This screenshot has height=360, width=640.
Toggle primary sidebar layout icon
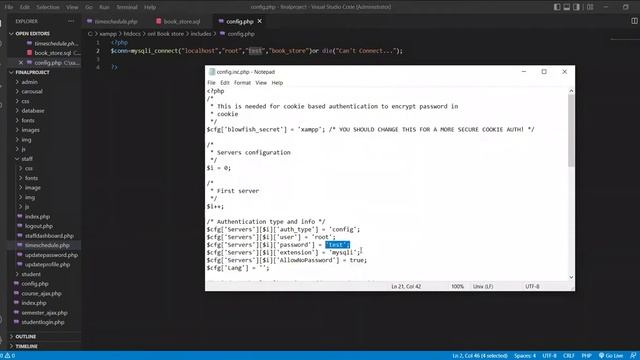[557, 7]
